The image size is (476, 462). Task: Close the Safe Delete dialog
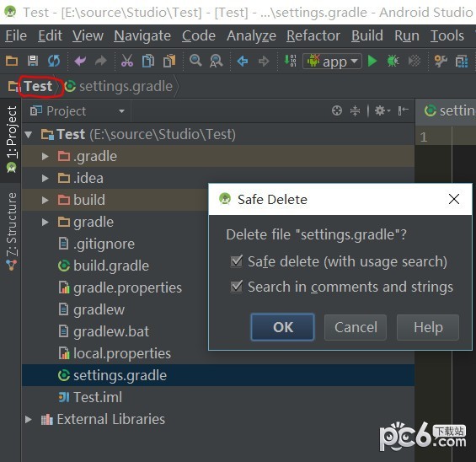[454, 199]
